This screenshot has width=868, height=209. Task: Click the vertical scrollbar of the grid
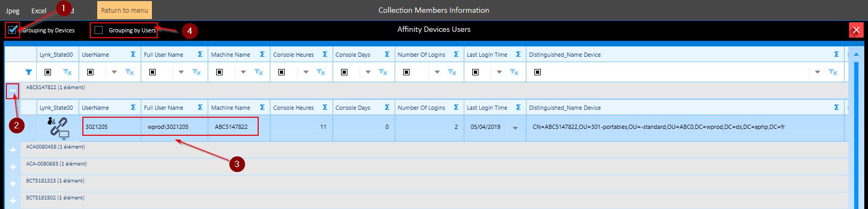[856, 135]
